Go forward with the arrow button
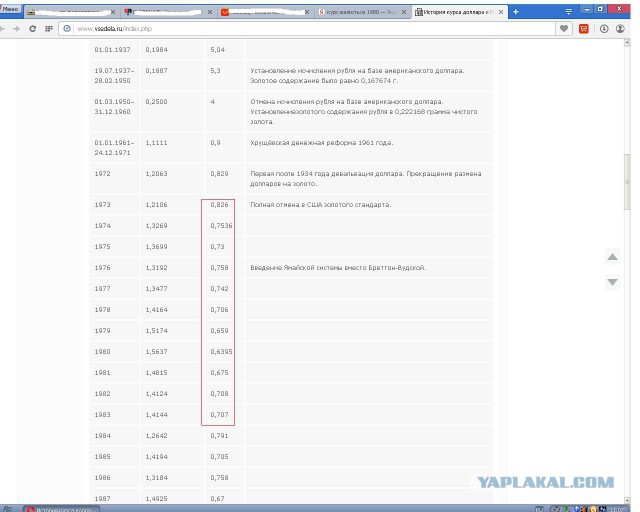Image resolution: width=640 pixels, height=512 pixels. point(16,29)
